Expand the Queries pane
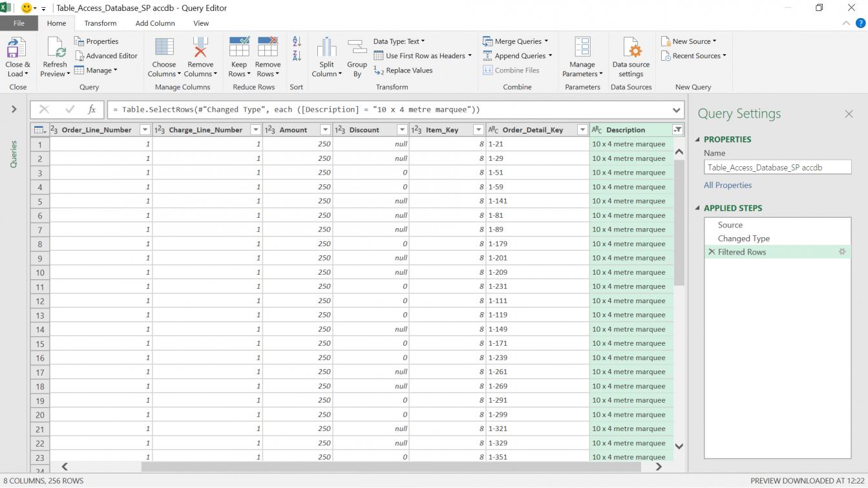 coord(14,110)
